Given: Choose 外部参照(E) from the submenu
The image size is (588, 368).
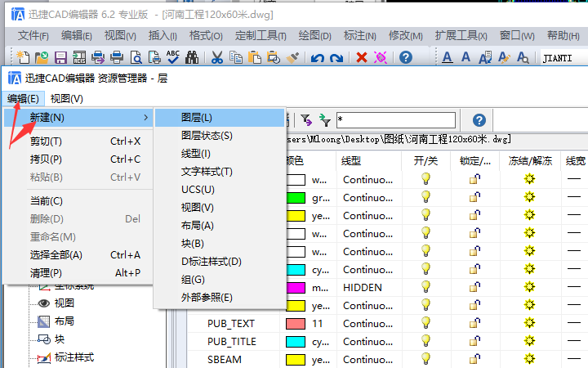Looking at the screenshot, I should [x=220, y=298].
